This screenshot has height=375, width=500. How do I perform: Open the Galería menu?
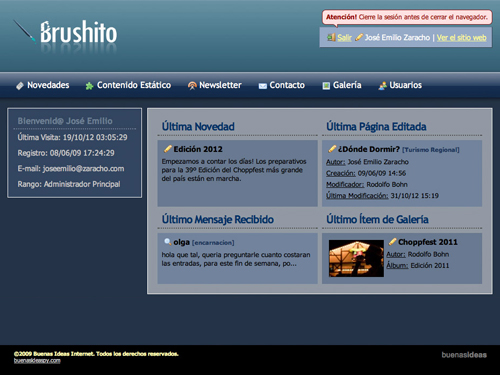[x=347, y=85]
